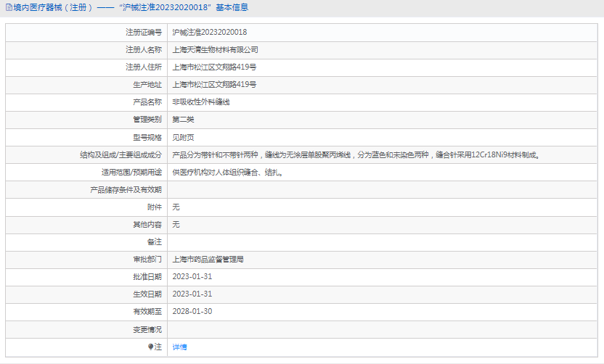Click the 其他内容 row label
Viewport: 604px width, 364px height.
(147, 224)
